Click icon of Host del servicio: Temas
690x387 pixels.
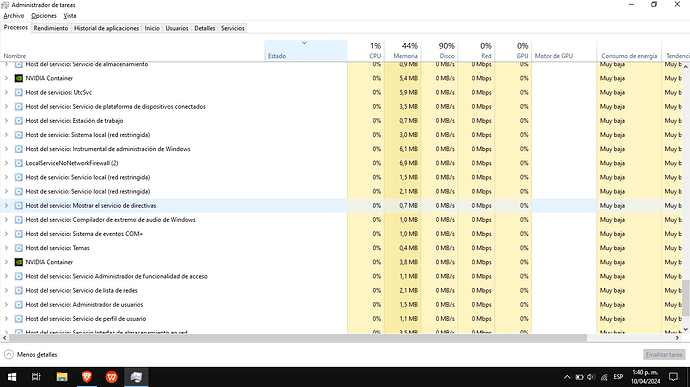tap(18, 248)
